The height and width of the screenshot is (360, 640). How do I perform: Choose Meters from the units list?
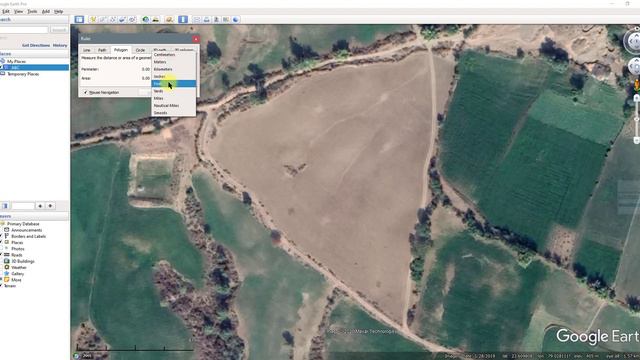[x=173, y=62]
